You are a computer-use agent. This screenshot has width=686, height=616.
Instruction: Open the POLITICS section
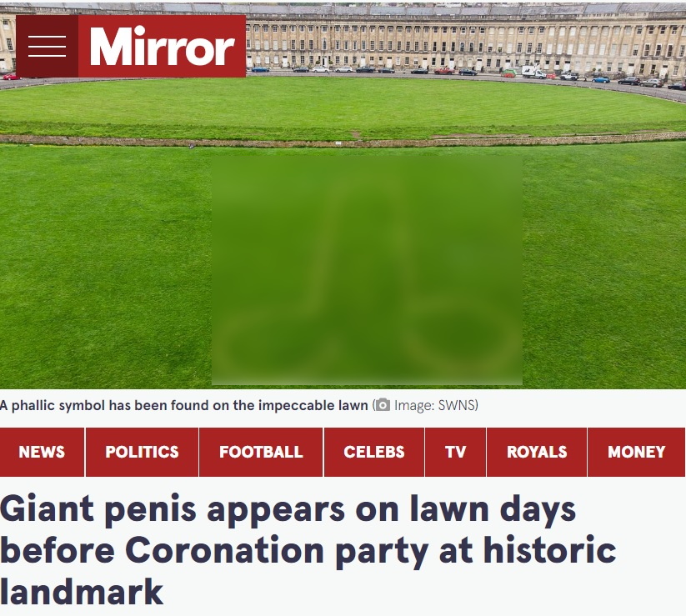[143, 452]
